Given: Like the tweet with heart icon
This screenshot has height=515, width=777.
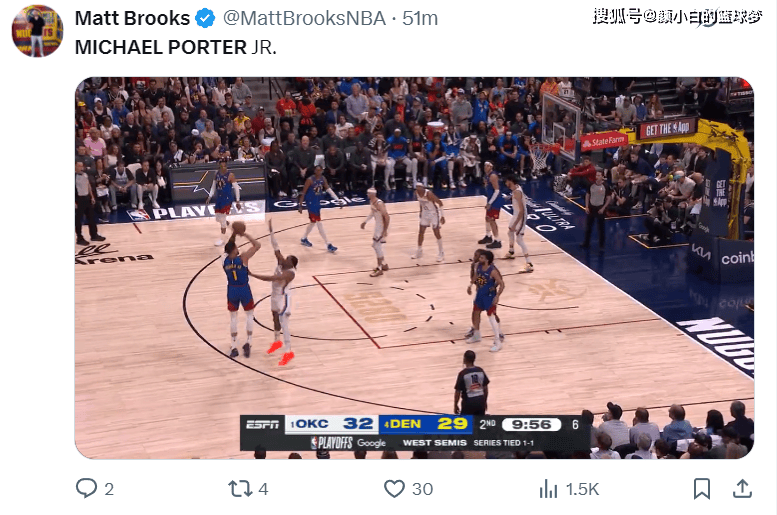Looking at the screenshot, I should click(x=394, y=489).
